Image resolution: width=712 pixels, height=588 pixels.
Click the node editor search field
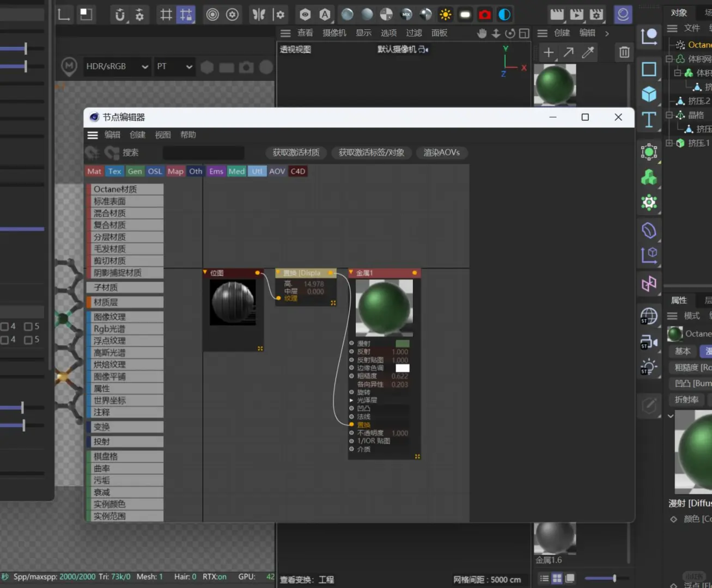[203, 153]
